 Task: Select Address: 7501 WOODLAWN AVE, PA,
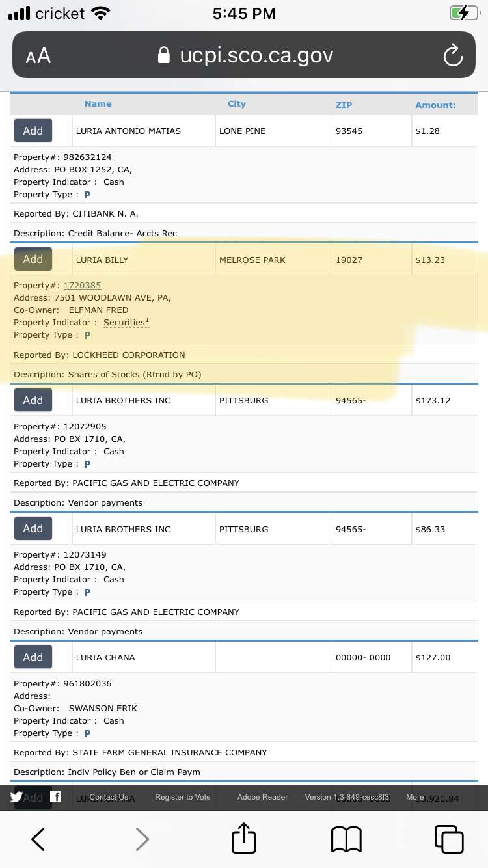click(92, 298)
